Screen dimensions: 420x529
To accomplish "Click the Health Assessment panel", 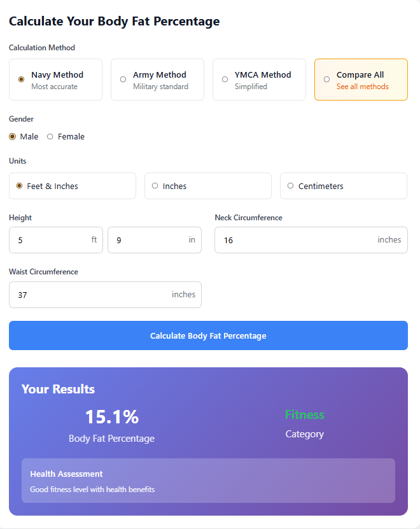I will [x=208, y=481].
